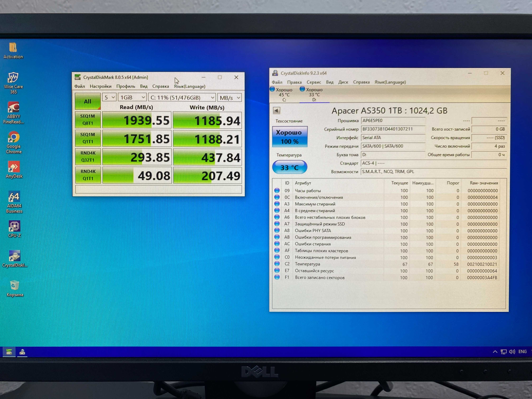The width and height of the screenshot is (532, 399).
Task: Start all tests with the All button
Action: click(x=88, y=101)
